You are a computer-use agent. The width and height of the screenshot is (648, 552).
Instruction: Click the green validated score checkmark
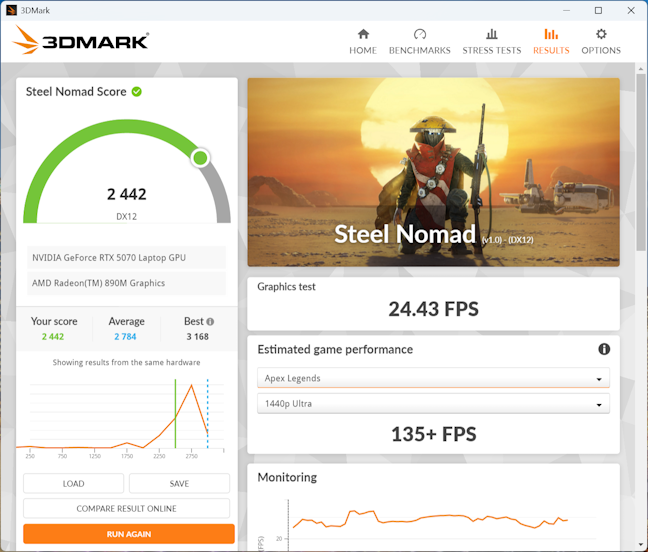tap(136, 92)
